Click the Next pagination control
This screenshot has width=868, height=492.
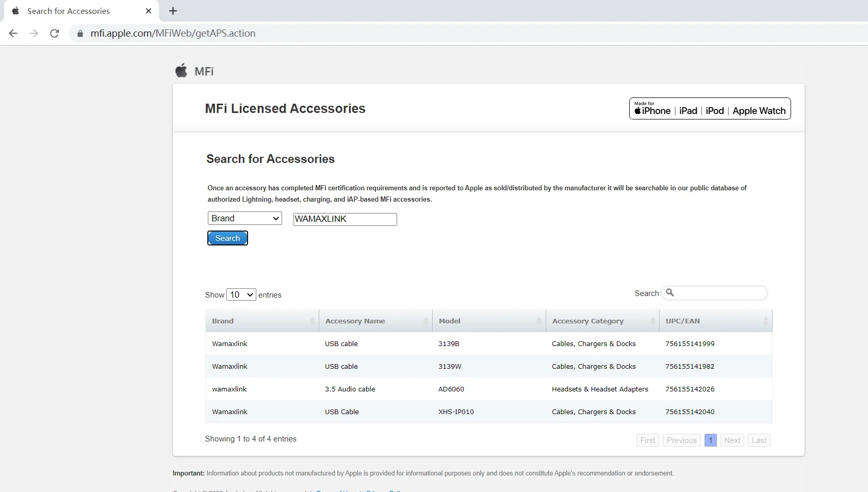click(x=732, y=440)
